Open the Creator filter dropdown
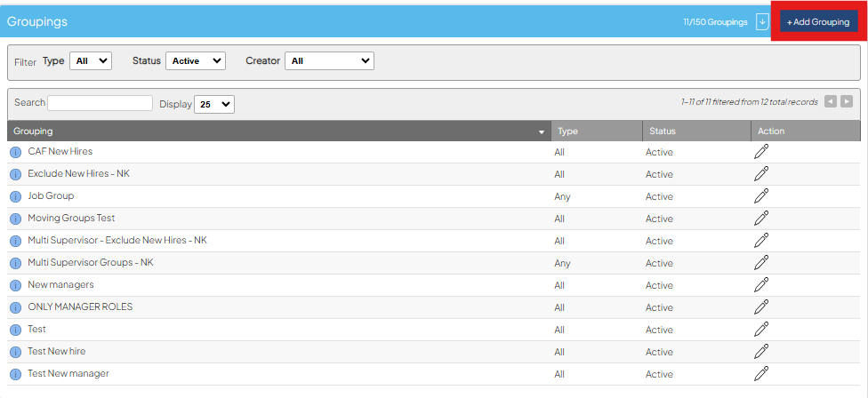868x398 pixels. (329, 60)
